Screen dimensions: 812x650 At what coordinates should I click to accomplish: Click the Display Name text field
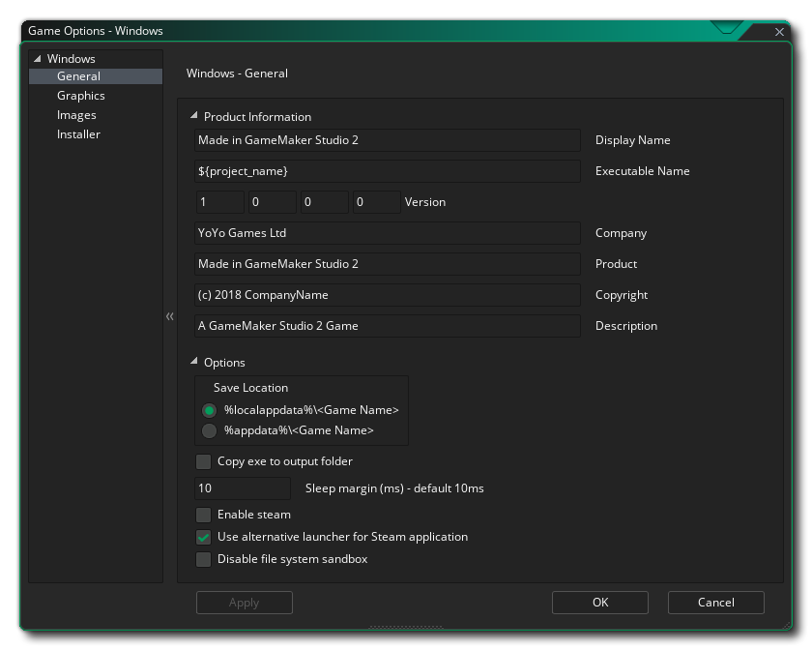point(387,139)
